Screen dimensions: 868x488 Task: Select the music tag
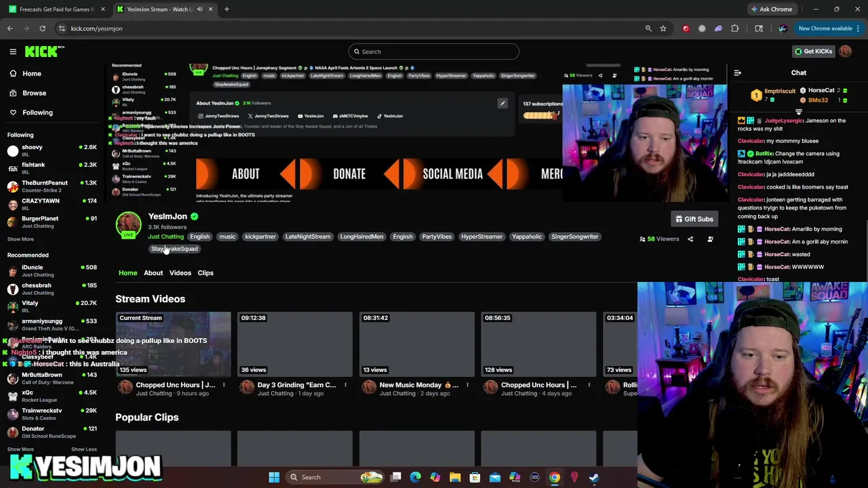coord(227,237)
